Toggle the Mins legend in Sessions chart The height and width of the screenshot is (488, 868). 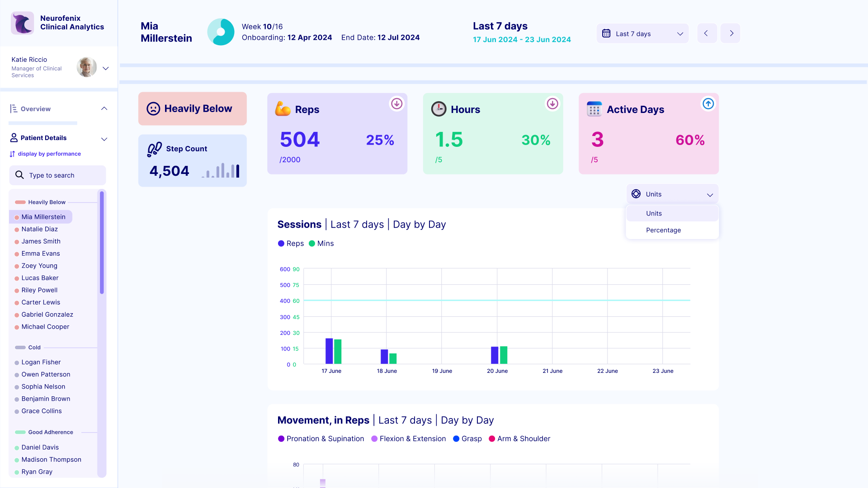(321, 244)
